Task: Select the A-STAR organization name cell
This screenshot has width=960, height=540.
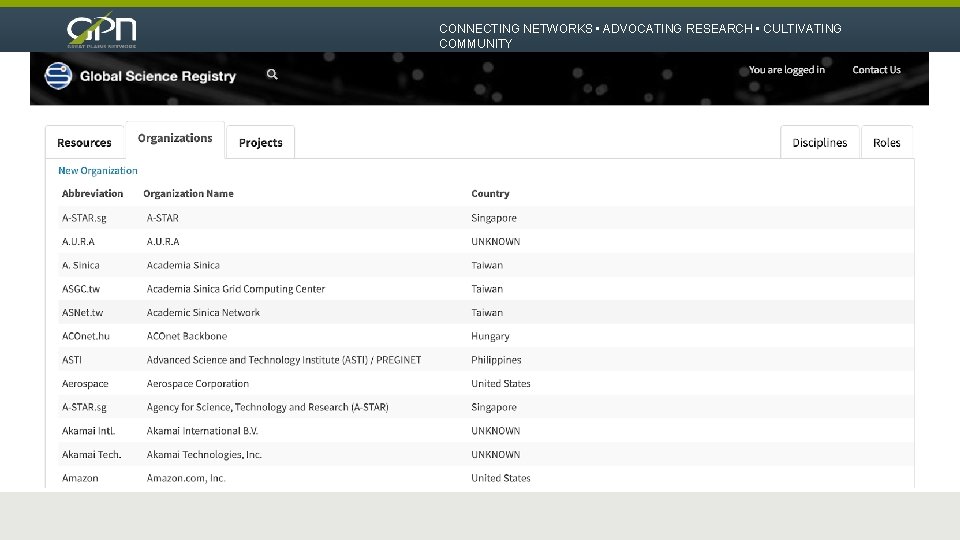Action: (x=163, y=218)
